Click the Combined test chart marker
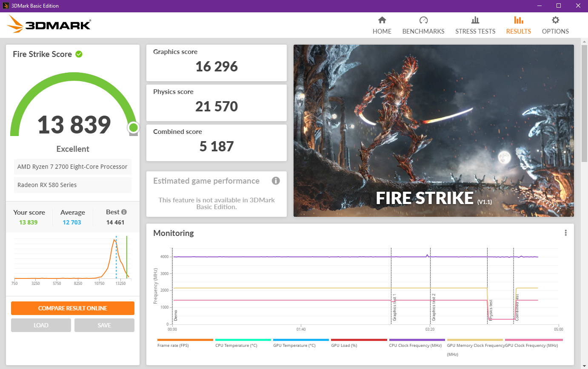This screenshot has width=588, height=369. click(517, 307)
